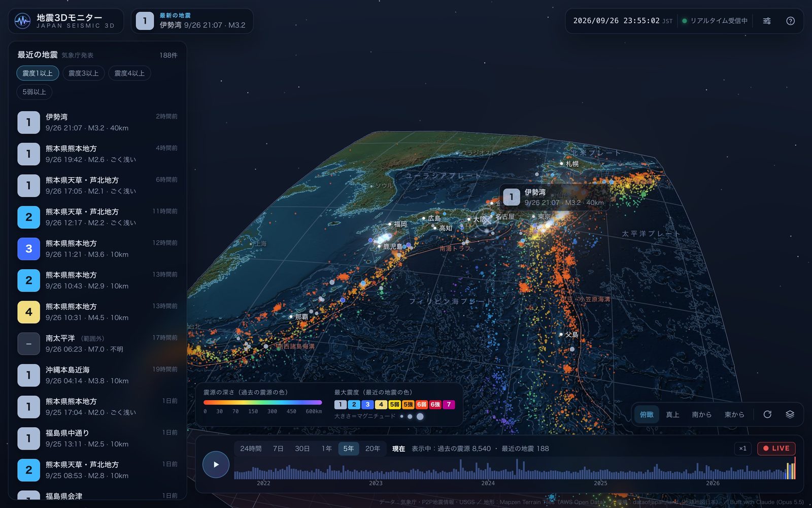Switch to 1年 time range
Image resolution: width=812 pixels, height=508 pixels.
[327, 449]
